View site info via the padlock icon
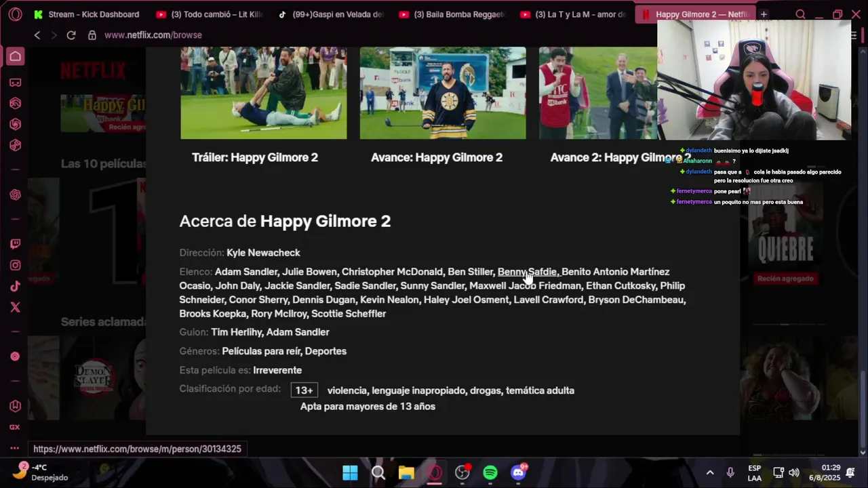The width and height of the screenshot is (868, 488). coord(92,35)
